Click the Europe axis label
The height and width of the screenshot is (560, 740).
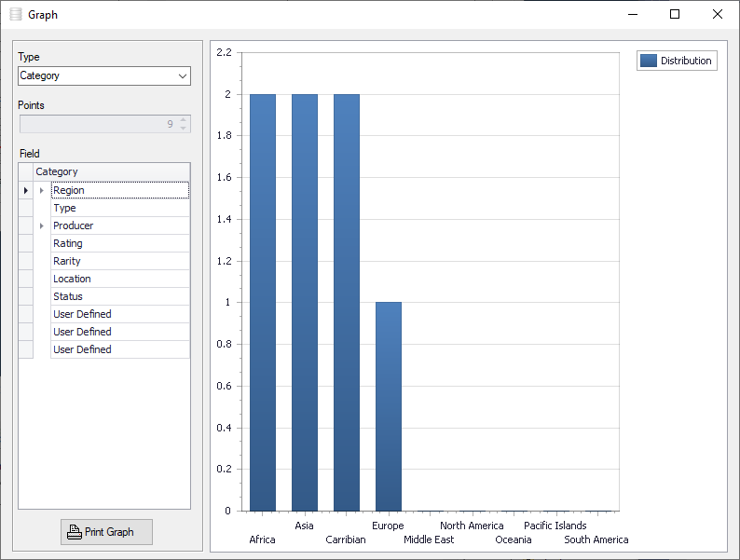388,526
